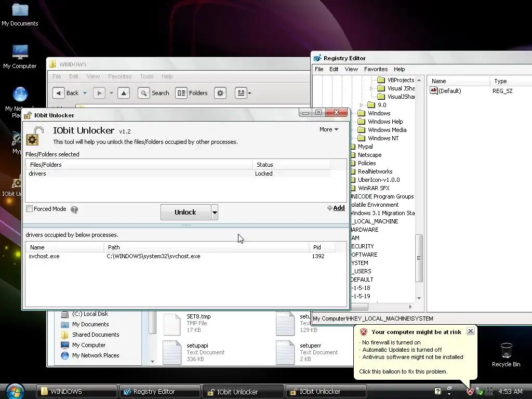The image size is (532, 399).
Task: Switch to Registry Editor taskbar button
Action: click(159, 392)
